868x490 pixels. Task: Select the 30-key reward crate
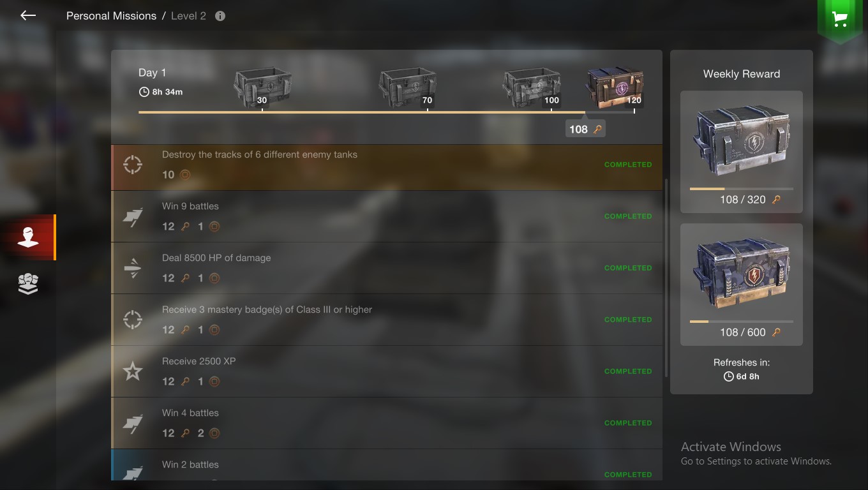262,87
